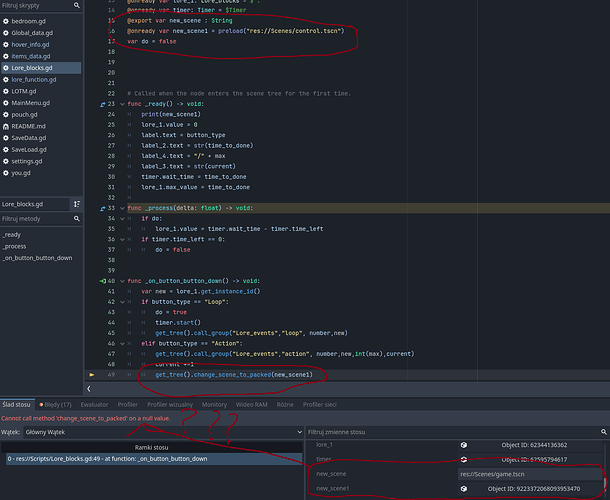610x500 pixels.
Task: Click the gear icon beside bedroom.gd
Action: point(7,20)
